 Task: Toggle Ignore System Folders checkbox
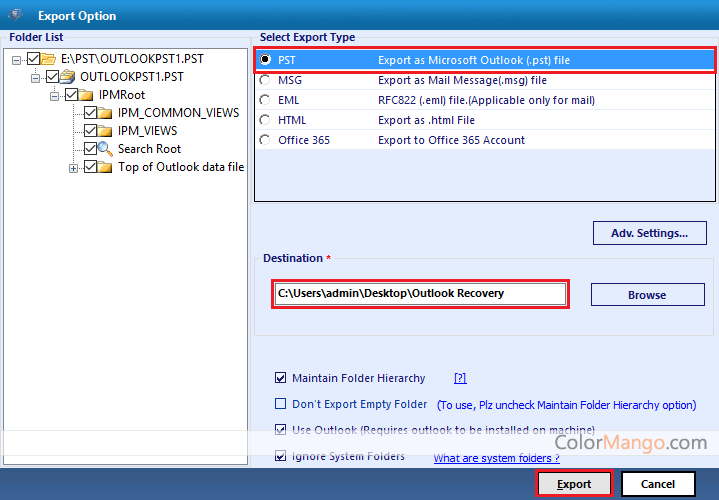(280, 456)
